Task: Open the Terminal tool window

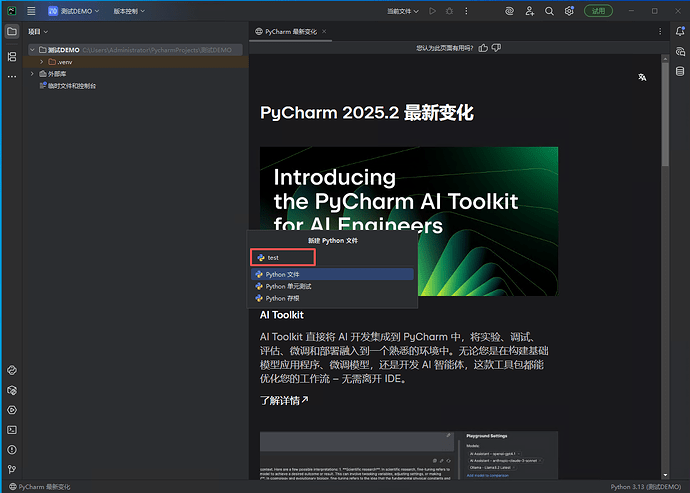Action: point(11,429)
